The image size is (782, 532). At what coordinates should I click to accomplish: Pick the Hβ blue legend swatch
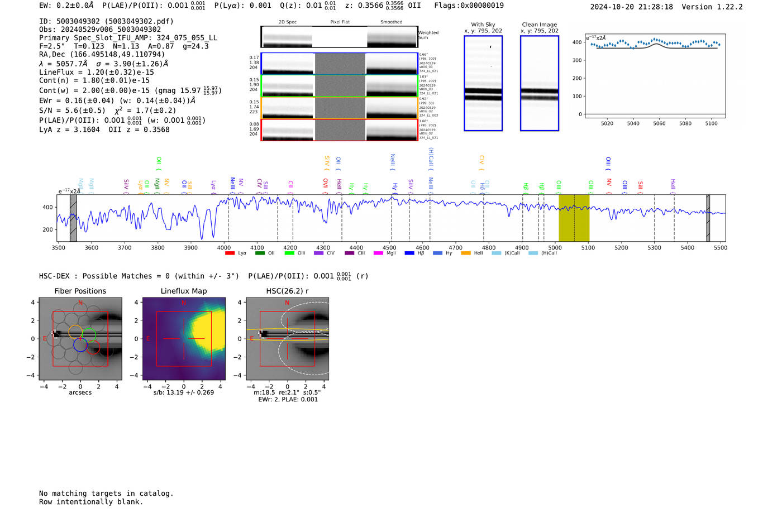pos(409,253)
